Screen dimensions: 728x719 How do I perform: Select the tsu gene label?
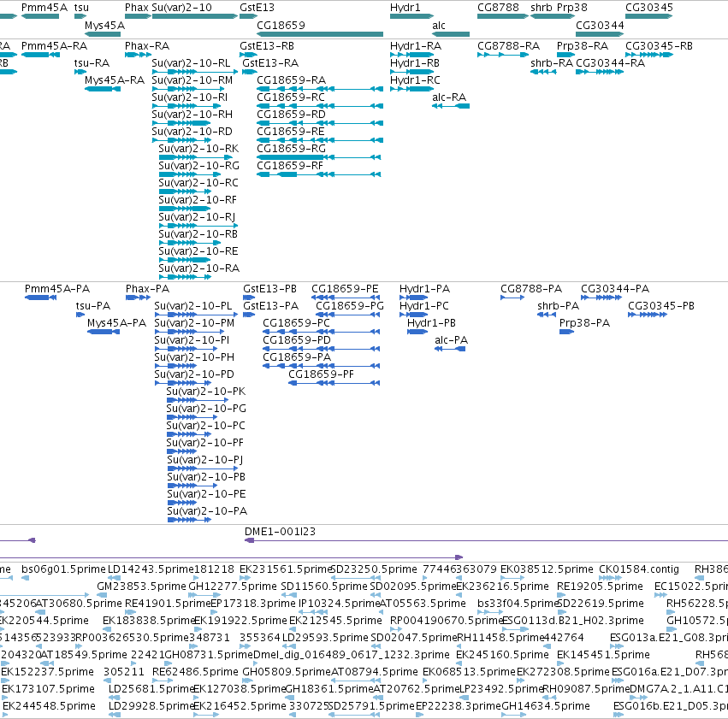(x=81, y=8)
